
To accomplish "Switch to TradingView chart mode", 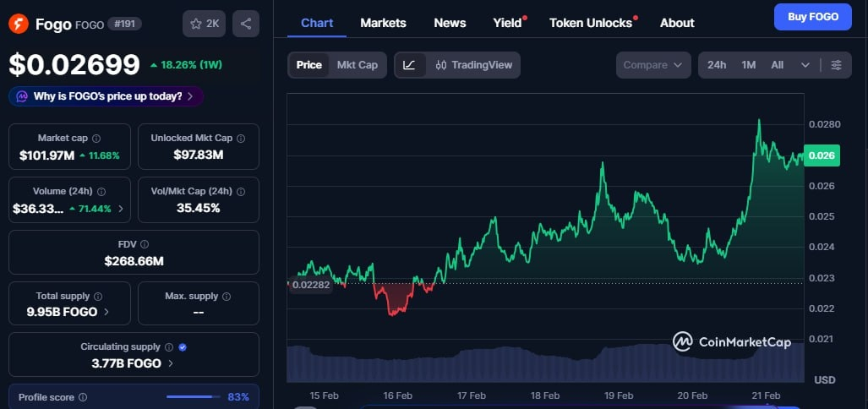I will coord(474,65).
